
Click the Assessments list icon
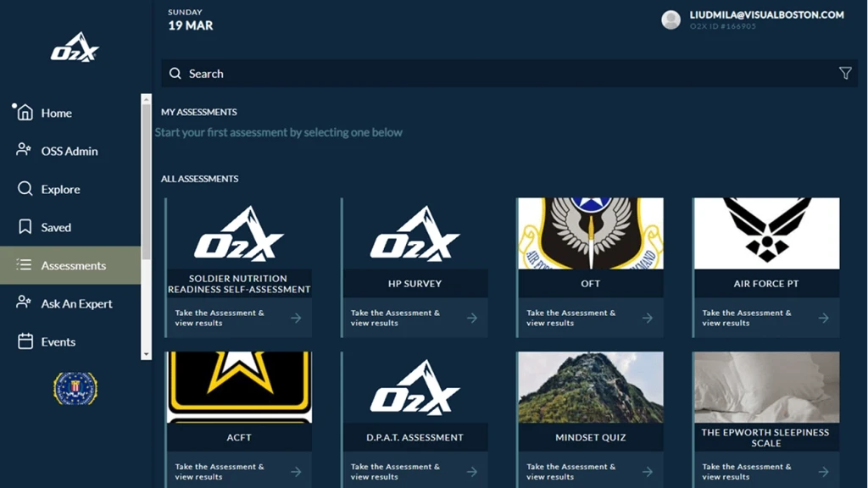24,265
